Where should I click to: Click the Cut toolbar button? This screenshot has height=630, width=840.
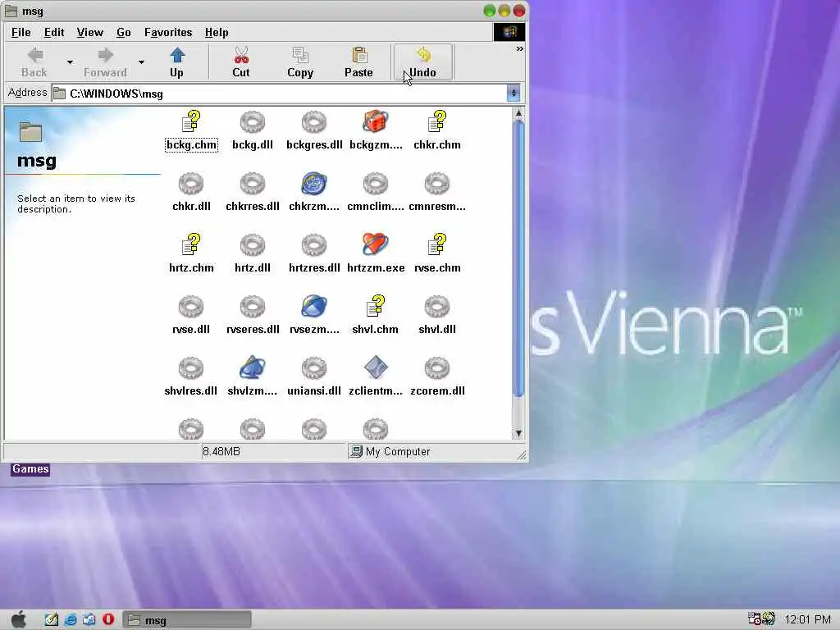click(240, 62)
